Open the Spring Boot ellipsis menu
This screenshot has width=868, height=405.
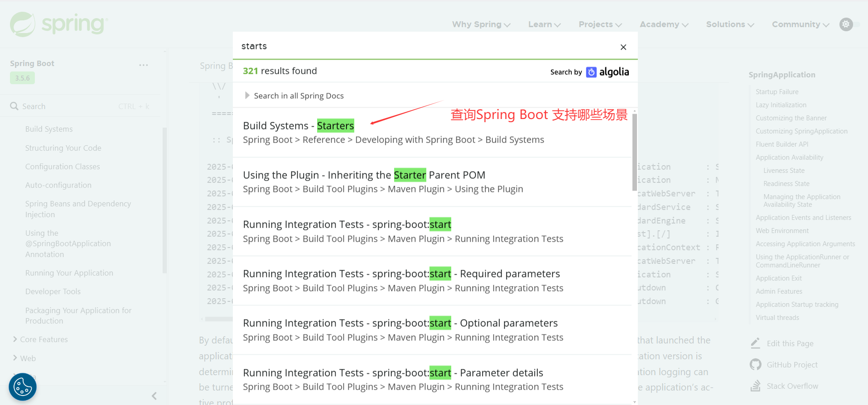[x=144, y=65]
